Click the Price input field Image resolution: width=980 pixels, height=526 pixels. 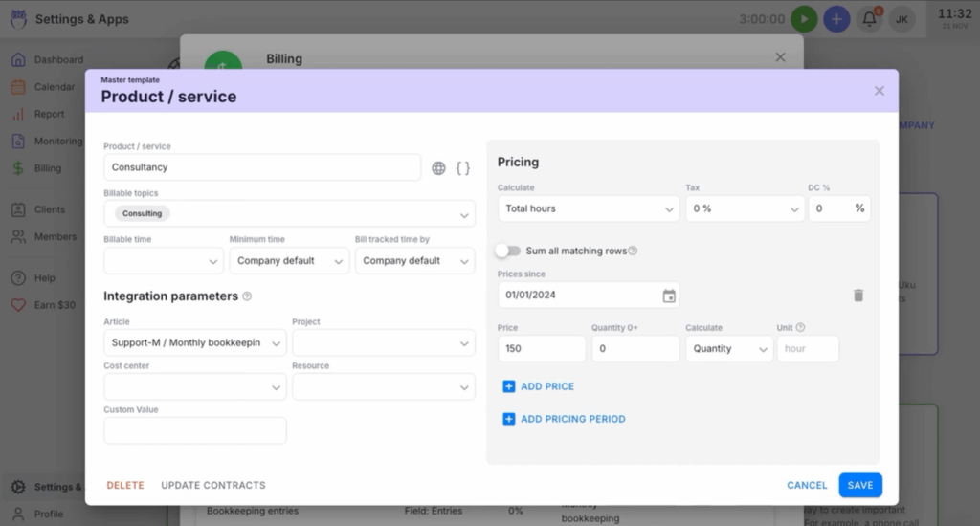[541, 349]
